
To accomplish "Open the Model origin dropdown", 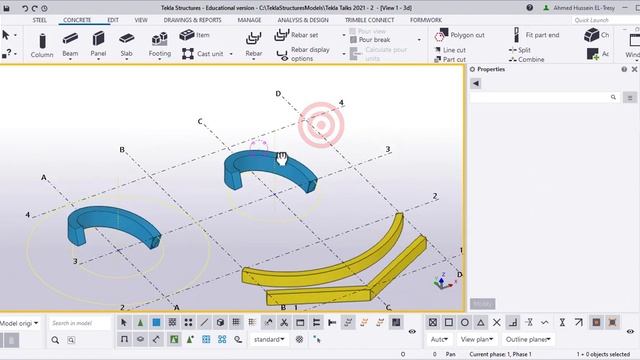I will (x=20, y=323).
